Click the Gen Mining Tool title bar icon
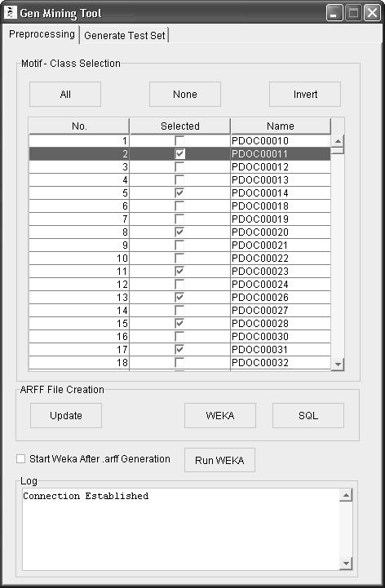The image size is (385, 588). [10, 12]
